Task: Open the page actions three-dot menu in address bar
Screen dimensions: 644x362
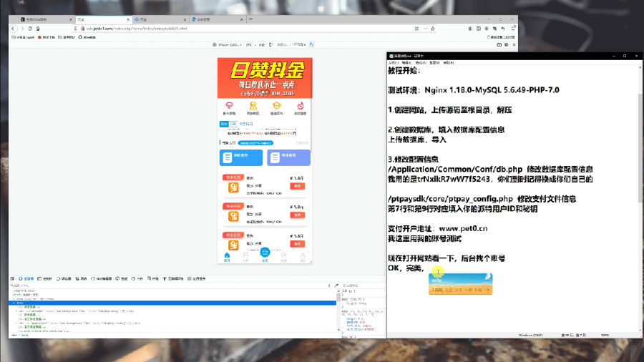Action: pos(425,29)
